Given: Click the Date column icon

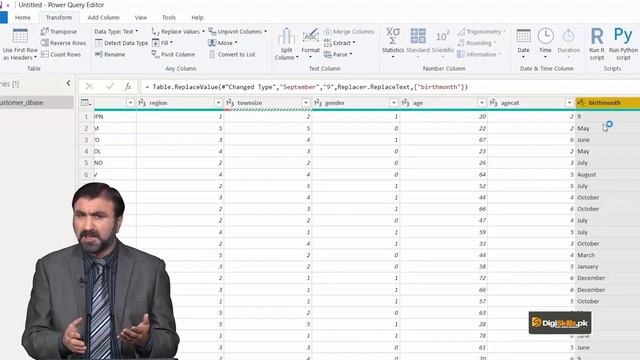Looking at the screenshot, I should [x=523, y=36].
